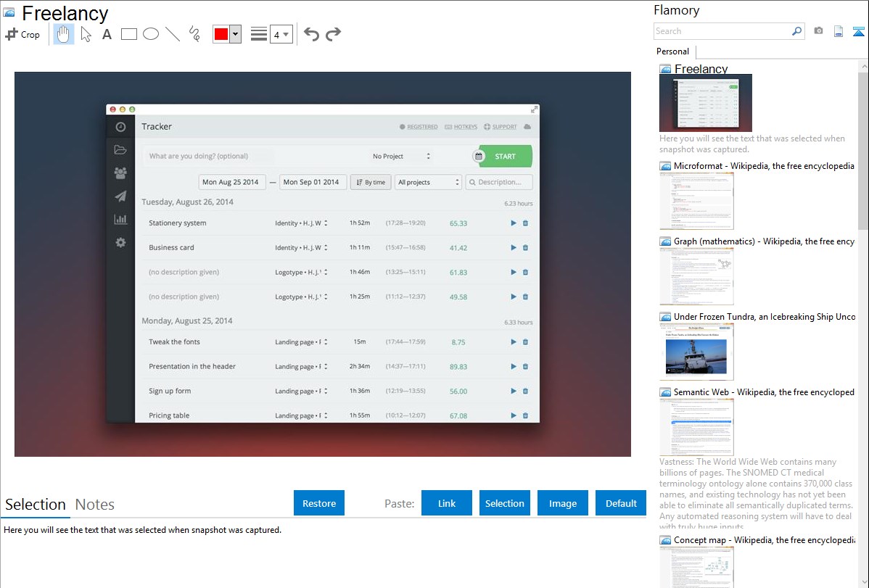The image size is (869, 588).
Task: Paste as Link
Action: click(447, 503)
